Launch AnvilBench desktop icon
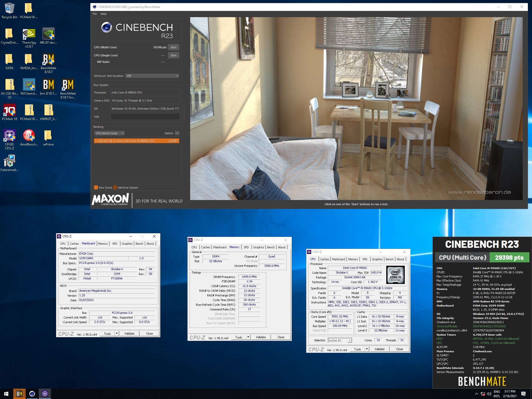Screen dimensions: 532x399 click(x=29, y=138)
